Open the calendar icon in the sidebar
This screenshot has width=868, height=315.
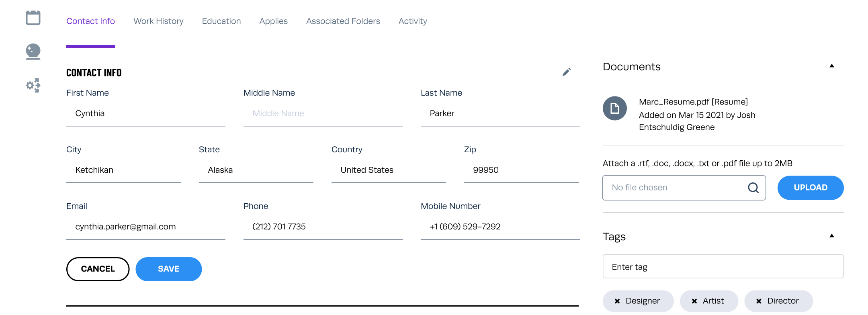[x=33, y=18]
